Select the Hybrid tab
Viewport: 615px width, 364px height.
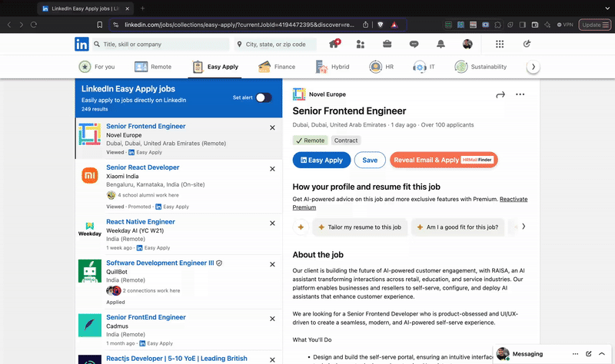[x=332, y=67]
